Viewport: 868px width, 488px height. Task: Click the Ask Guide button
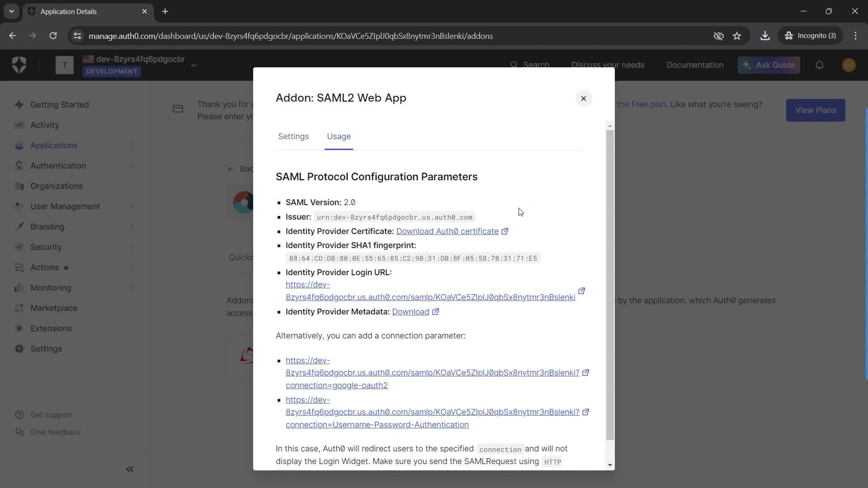point(769,65)
